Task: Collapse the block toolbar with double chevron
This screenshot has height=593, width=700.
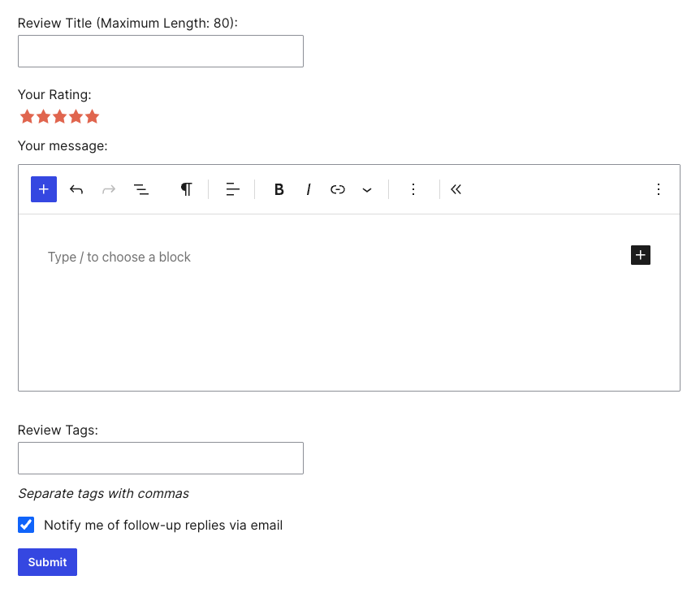Action: coord(456,189)
